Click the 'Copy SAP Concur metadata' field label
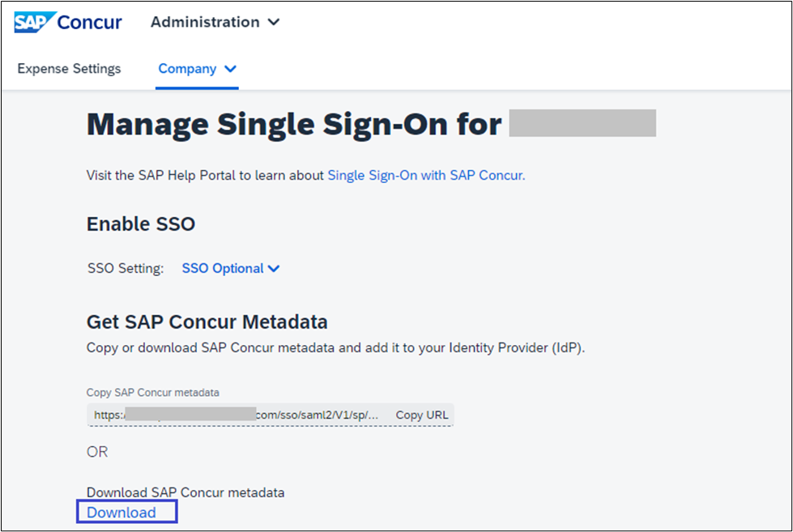The height and width of the screenshot is (532, 793). click(x=153, y=393)
